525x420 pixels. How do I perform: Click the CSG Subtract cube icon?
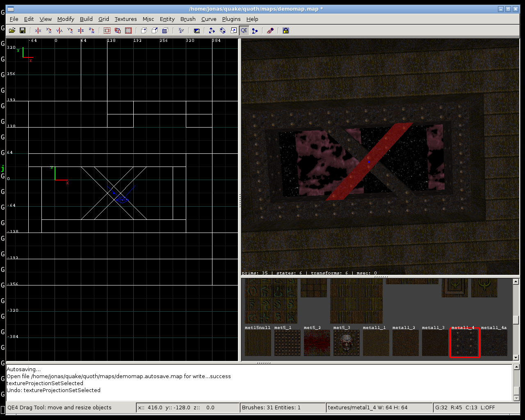(144, 31)
